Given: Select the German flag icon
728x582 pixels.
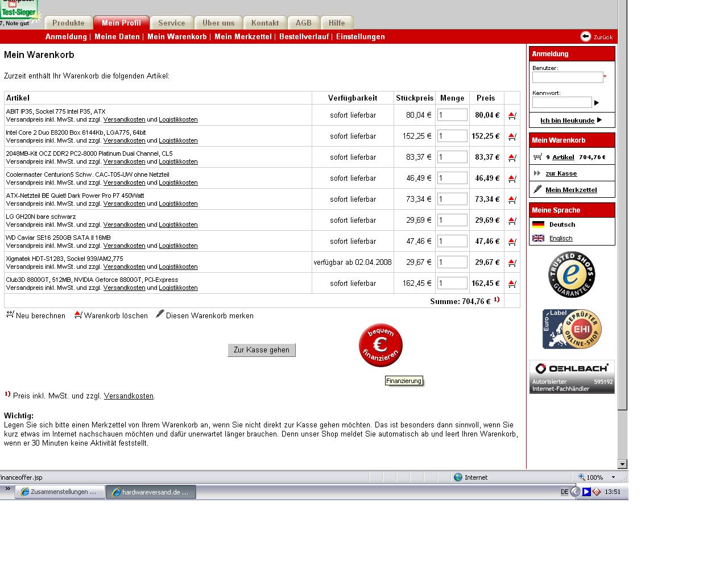Looking at the screenshot, I should (x=538, y=225).
